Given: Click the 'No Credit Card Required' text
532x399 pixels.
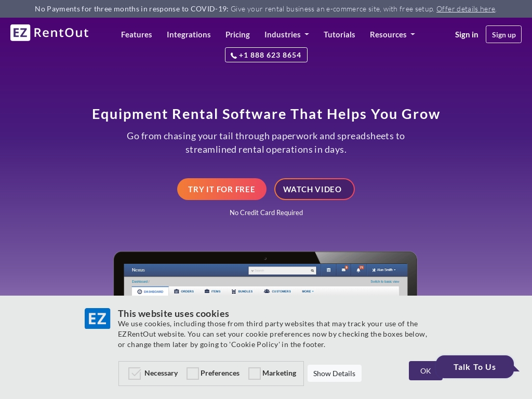Looking at the screenshot, I should coord(266,212).
